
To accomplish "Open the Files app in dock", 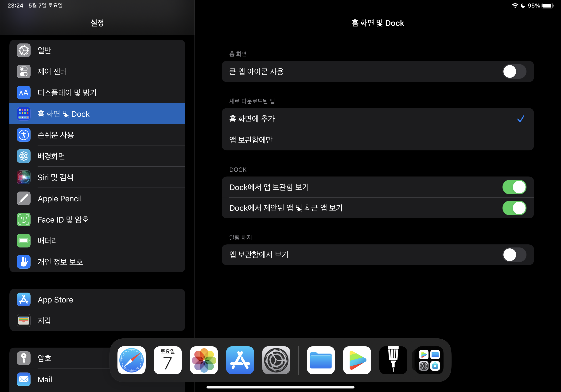I will click(x=321, y=360).
